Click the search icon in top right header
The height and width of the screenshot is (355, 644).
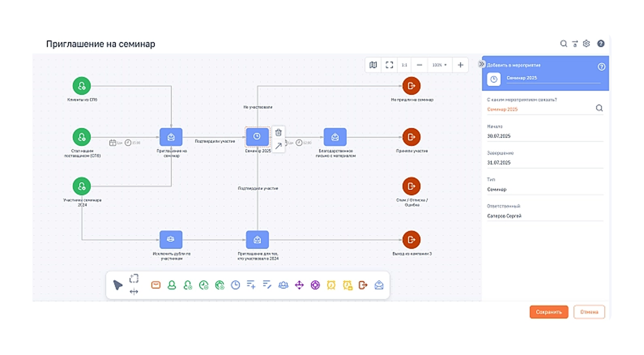[x=563, y=44]
